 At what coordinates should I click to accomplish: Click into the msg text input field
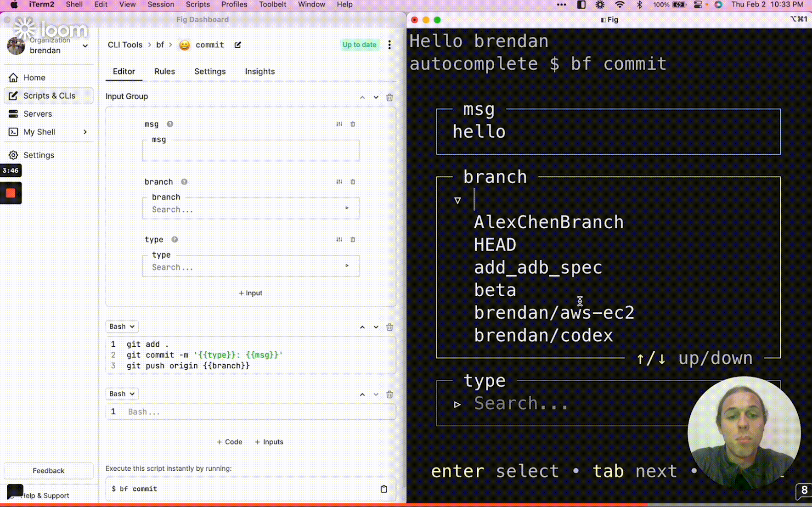point(251,152)
